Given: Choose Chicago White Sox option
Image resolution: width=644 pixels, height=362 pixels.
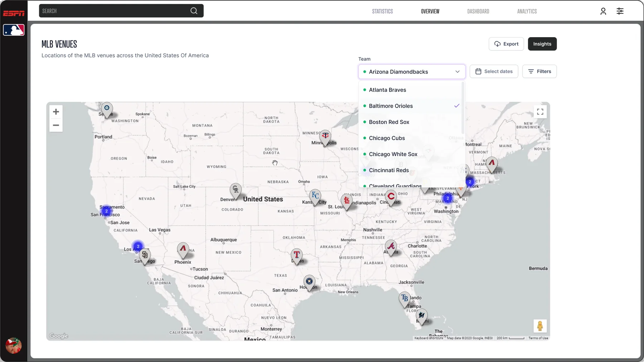Looking at the screenshot, I should [x=410, y=154].
